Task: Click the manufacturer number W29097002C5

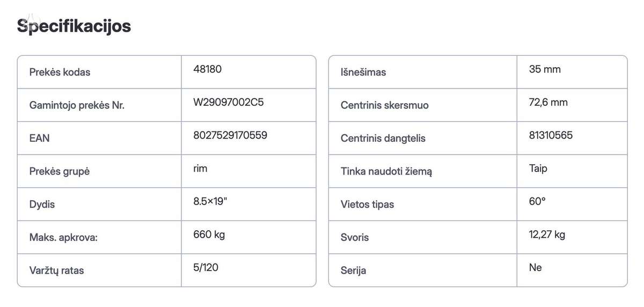Action: pyautogui.click(x=229, y=103)
